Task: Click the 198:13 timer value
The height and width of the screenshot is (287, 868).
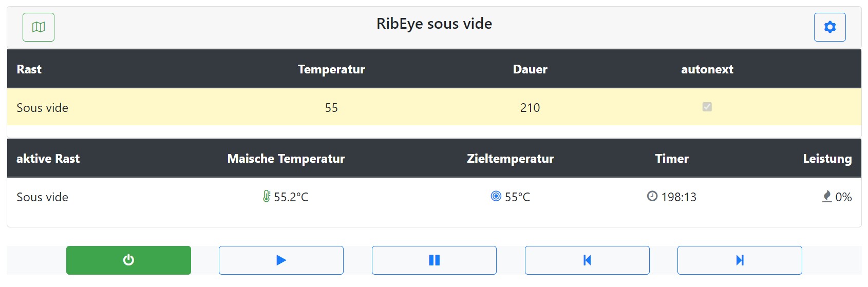Action: pos(679,197)
